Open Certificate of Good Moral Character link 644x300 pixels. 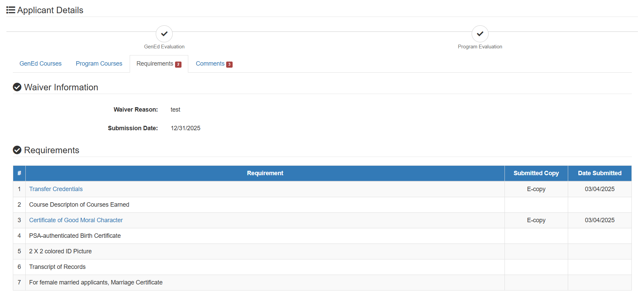click(76, 220)
